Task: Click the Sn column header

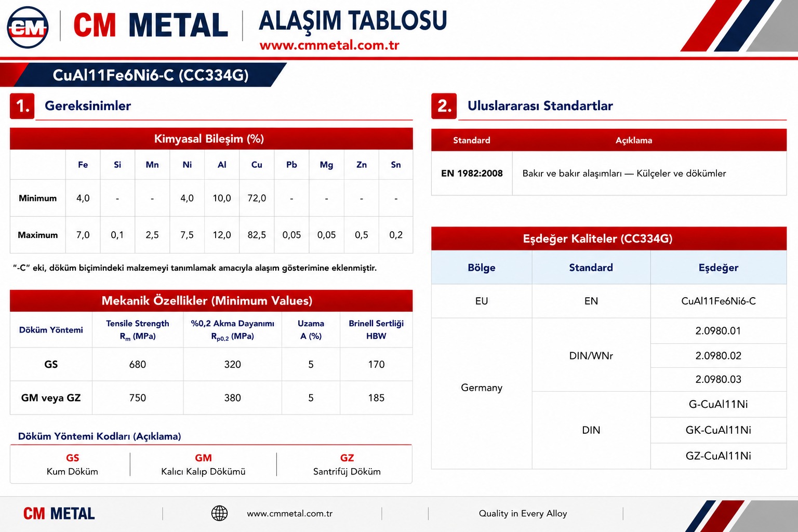Action: [396, 165]
